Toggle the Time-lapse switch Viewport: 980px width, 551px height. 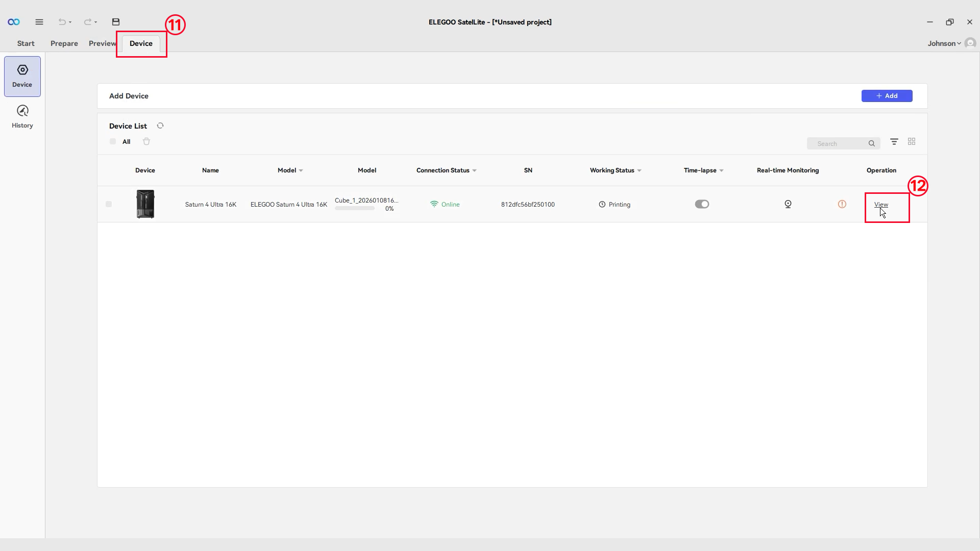[x=702, y=204]
